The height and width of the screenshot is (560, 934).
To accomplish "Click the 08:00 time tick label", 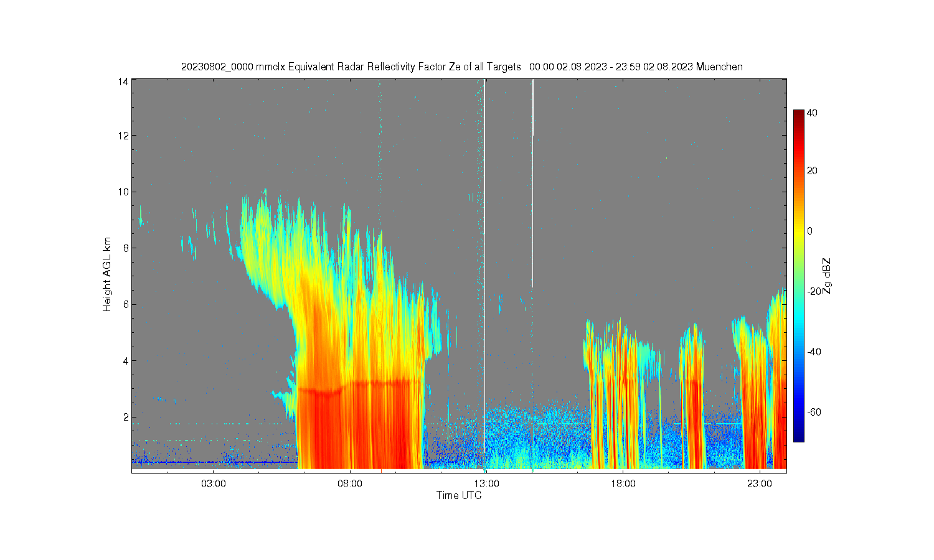I will [x=350, y=483].
